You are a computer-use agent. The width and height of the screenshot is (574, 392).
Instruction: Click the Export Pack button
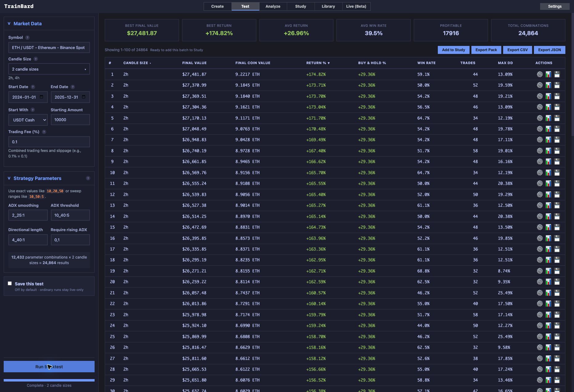[x=486, y=50]
